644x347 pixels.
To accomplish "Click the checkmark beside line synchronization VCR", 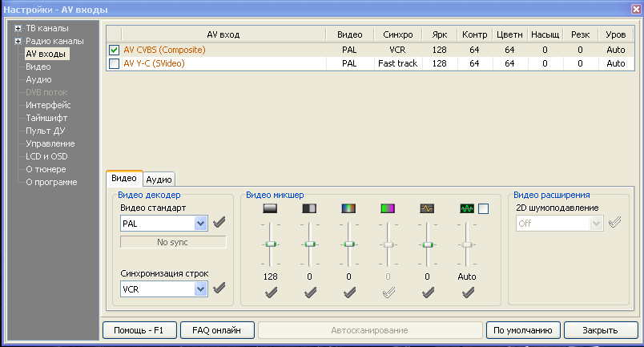I will pos(219,288).
